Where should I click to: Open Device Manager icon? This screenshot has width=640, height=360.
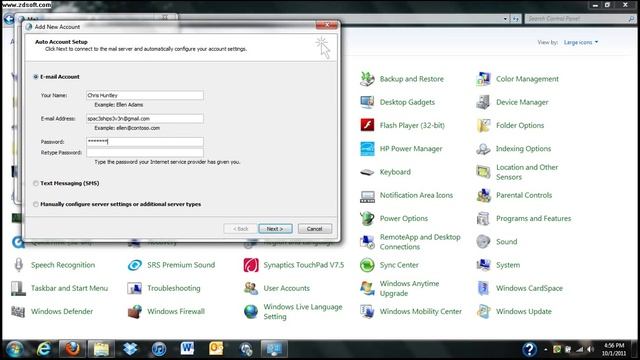click(483, 102)
